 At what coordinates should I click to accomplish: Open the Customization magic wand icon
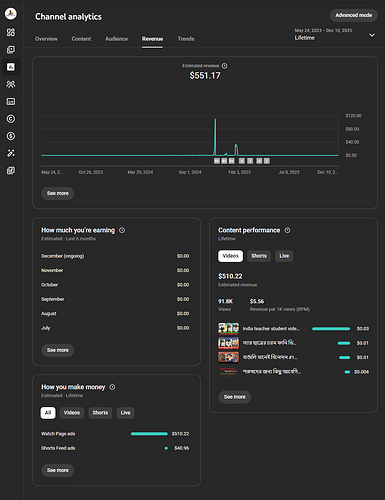(11, 153)
